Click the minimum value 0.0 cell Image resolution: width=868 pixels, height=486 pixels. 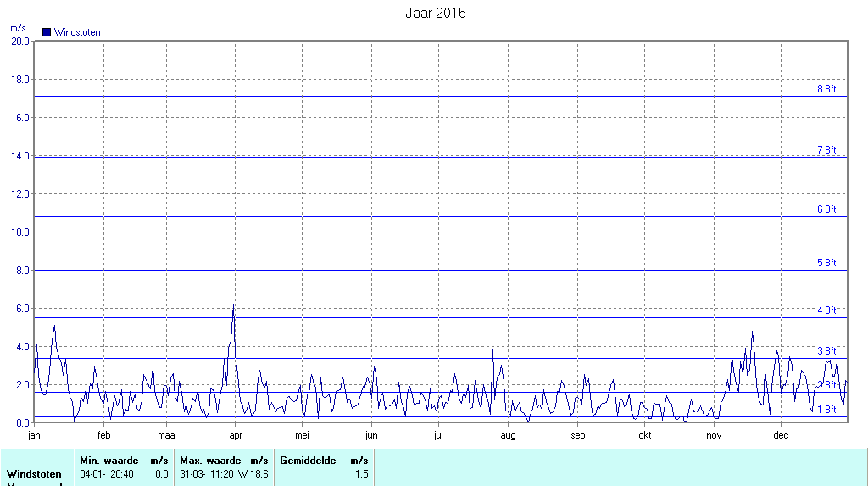[x=162, y=474]
